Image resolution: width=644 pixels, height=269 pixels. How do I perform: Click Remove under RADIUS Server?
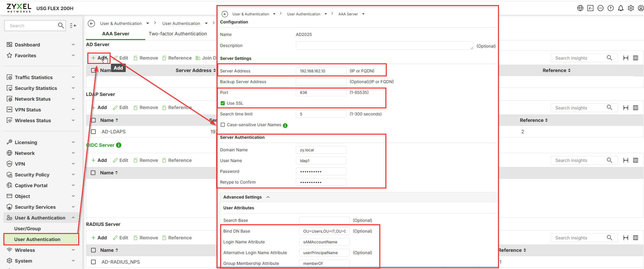click(146, 238)
